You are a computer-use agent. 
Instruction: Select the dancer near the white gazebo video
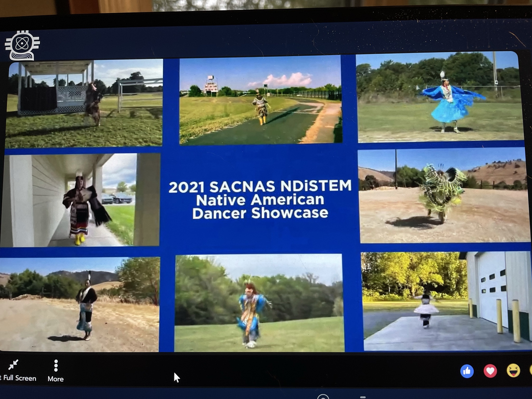[84, 103]
